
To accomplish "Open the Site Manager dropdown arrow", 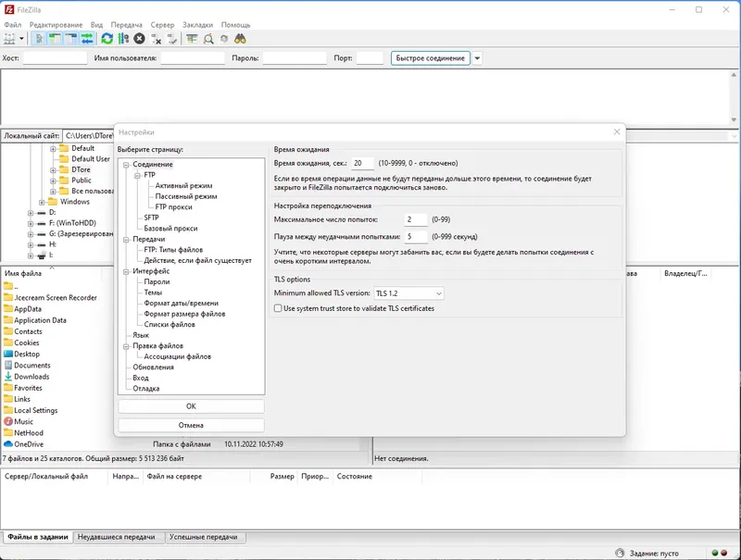I will 21,39.
